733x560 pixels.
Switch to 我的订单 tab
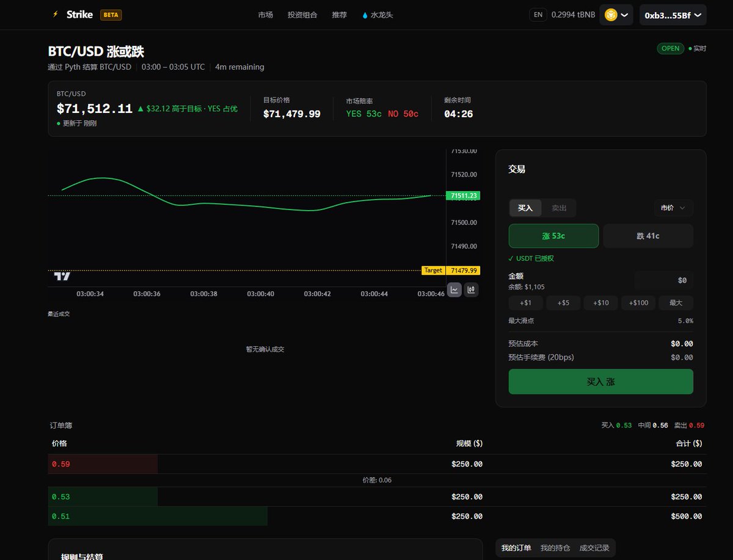pyautogui.click(x=516, y=548)
